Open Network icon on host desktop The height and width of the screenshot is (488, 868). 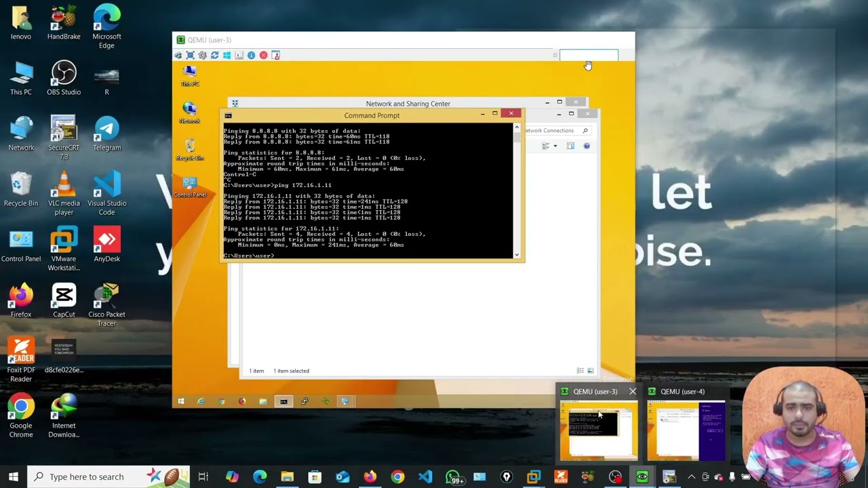[21, 134]
